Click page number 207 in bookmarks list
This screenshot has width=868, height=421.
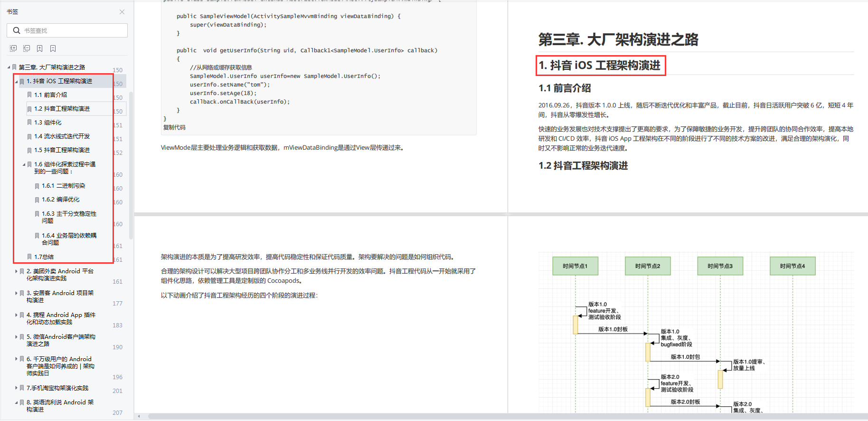click(x=117, y=413)
